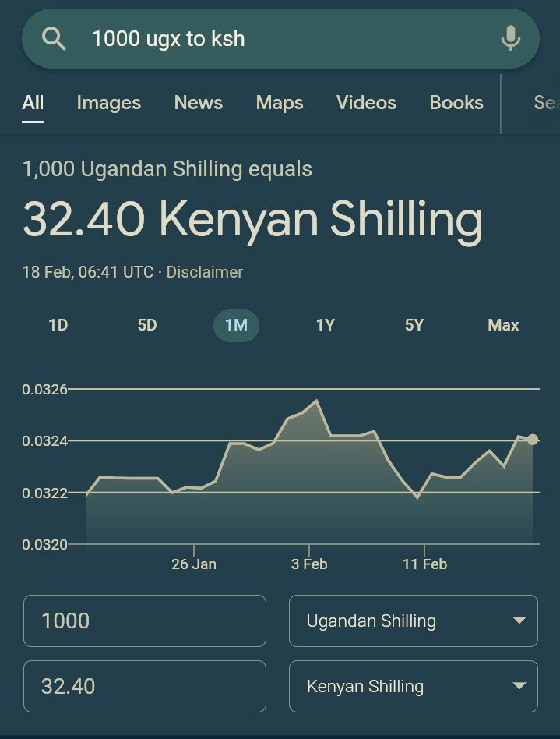
Task: Focus the '1000 ugx to ksh' search field
Action: (x=280, y=39)
